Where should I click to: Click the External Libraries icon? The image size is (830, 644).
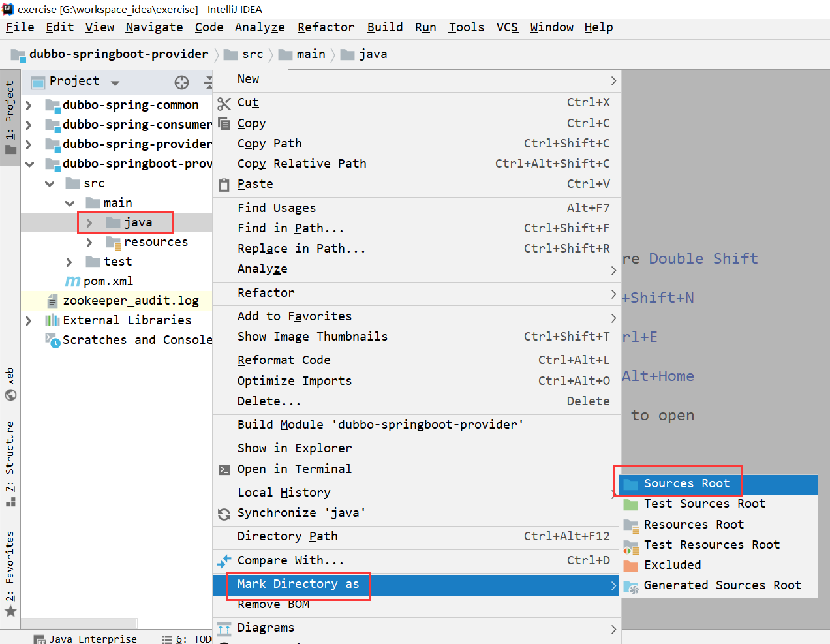[x=52, y=320]
